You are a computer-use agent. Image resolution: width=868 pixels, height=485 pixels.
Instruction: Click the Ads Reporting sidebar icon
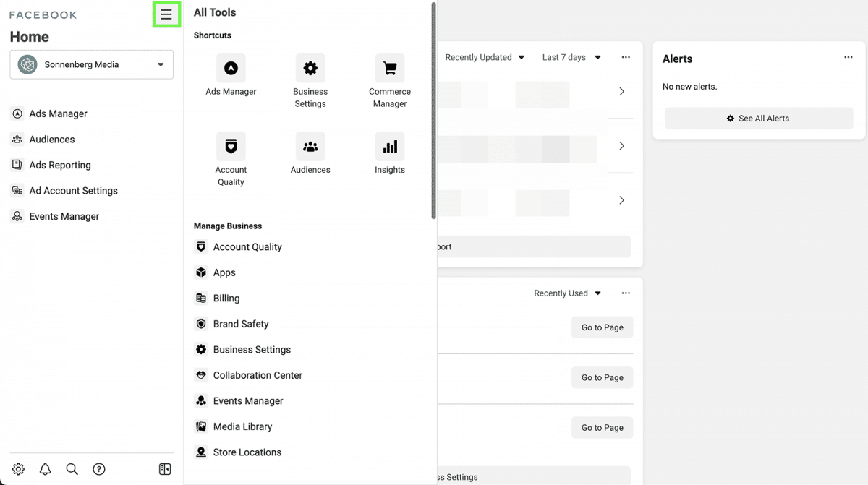17,165
